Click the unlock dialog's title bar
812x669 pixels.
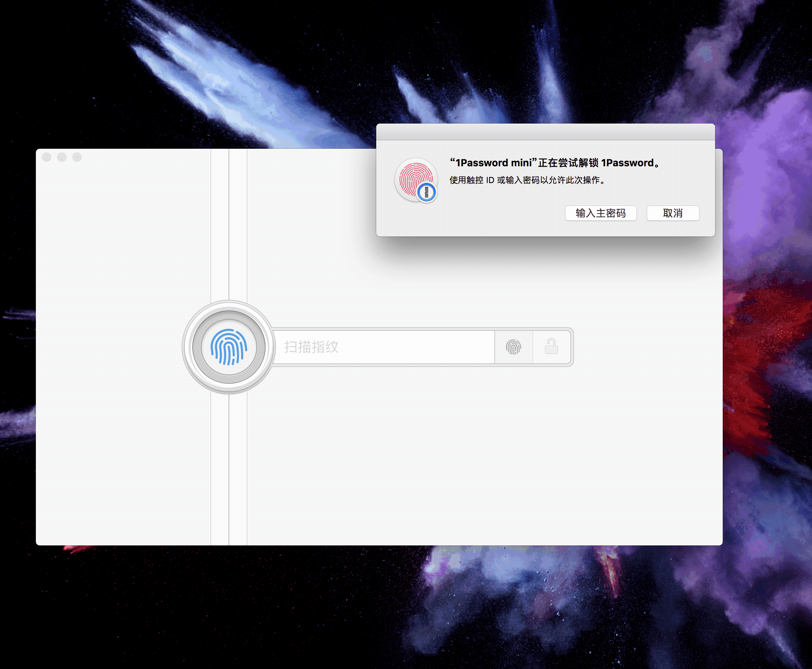click(545, 132)
